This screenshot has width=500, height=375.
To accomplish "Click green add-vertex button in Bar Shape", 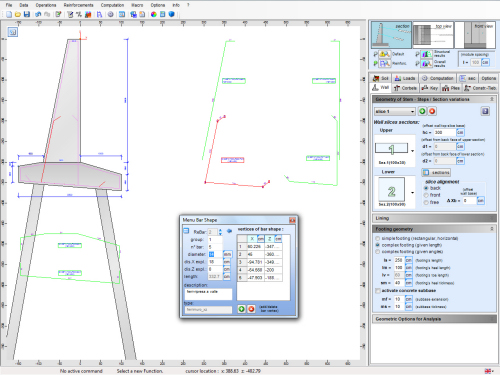I will click(241, 309).
